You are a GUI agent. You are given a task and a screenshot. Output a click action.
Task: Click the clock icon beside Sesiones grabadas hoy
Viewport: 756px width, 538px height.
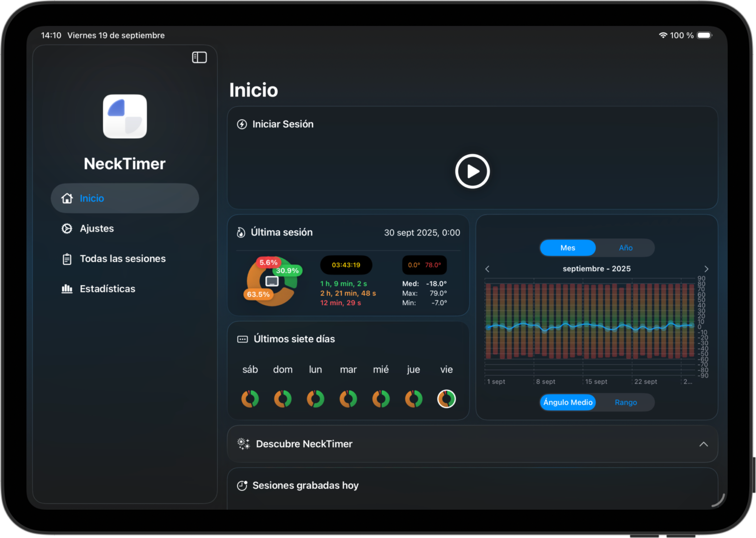pyautogui.click(x=242, y=485)
